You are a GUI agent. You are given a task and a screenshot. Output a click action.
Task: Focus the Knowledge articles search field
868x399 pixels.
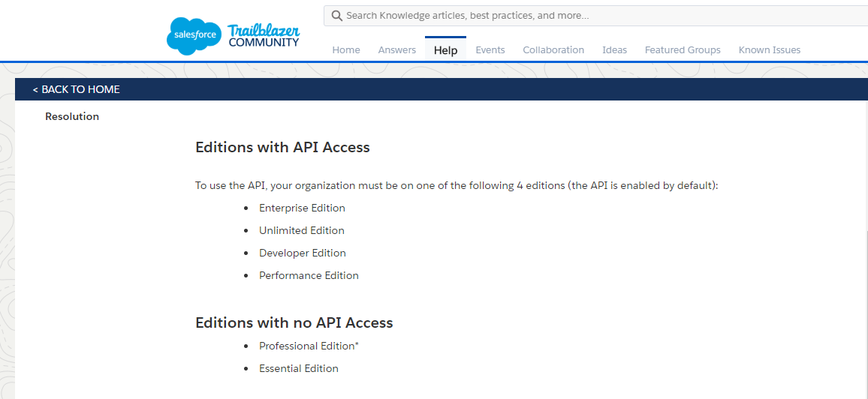tap(595, 16)
